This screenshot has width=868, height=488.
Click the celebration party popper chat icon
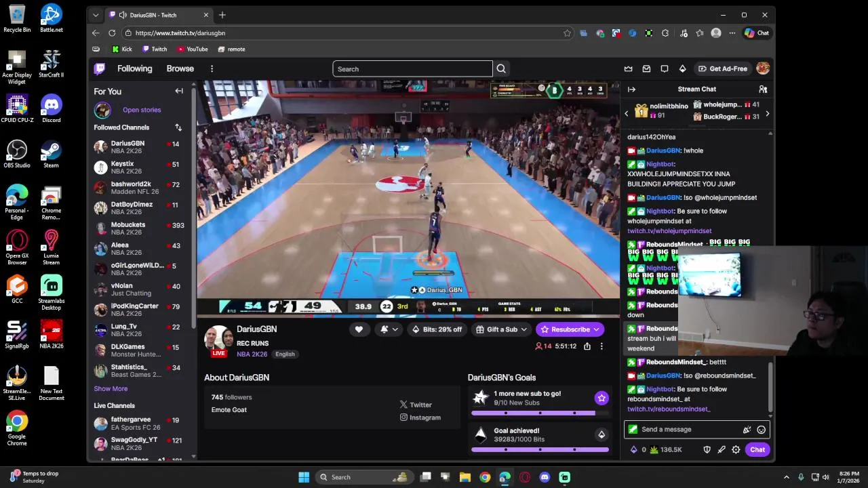click(747, 430)
